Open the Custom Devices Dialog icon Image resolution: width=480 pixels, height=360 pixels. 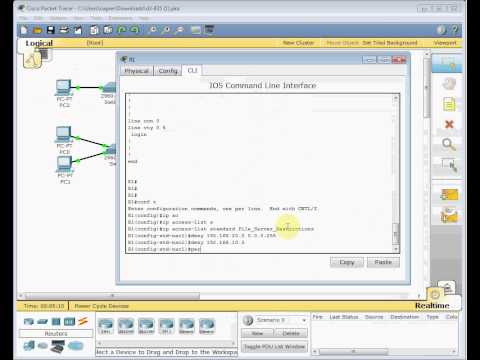coord(209,31)
